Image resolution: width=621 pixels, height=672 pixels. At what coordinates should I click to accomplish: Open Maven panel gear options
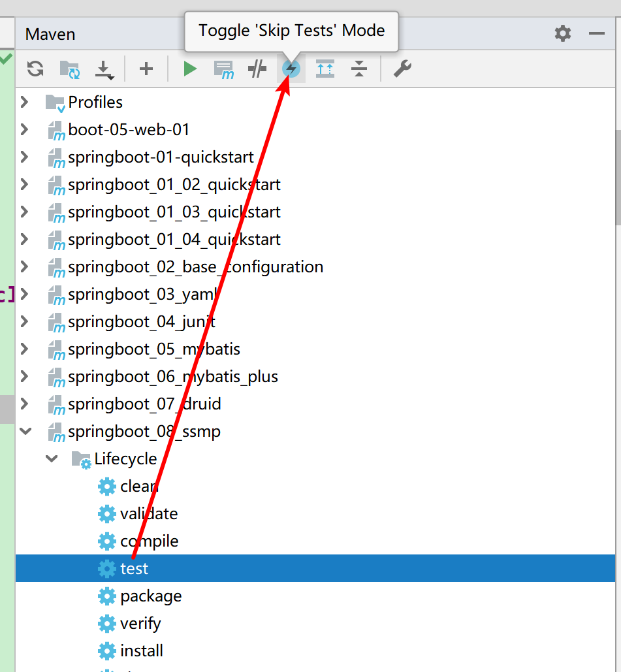[562, 33]
